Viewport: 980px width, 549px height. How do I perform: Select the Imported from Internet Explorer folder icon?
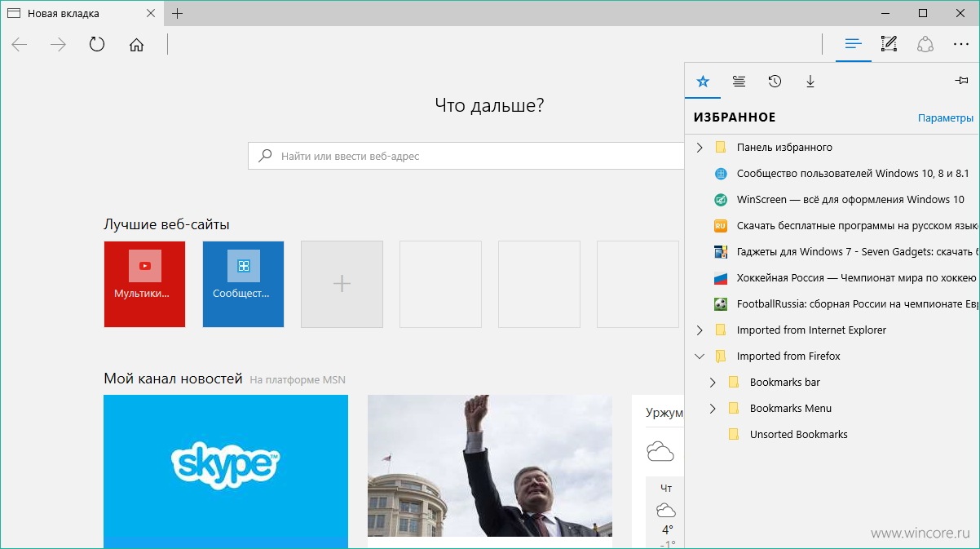click(720, 330)
